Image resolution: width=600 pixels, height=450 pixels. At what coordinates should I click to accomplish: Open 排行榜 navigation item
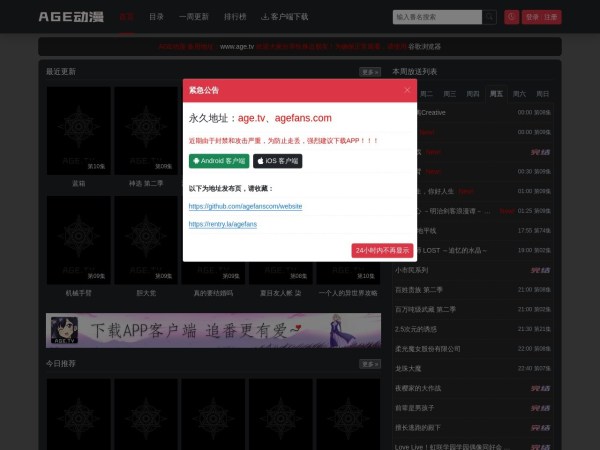[236, 17]
